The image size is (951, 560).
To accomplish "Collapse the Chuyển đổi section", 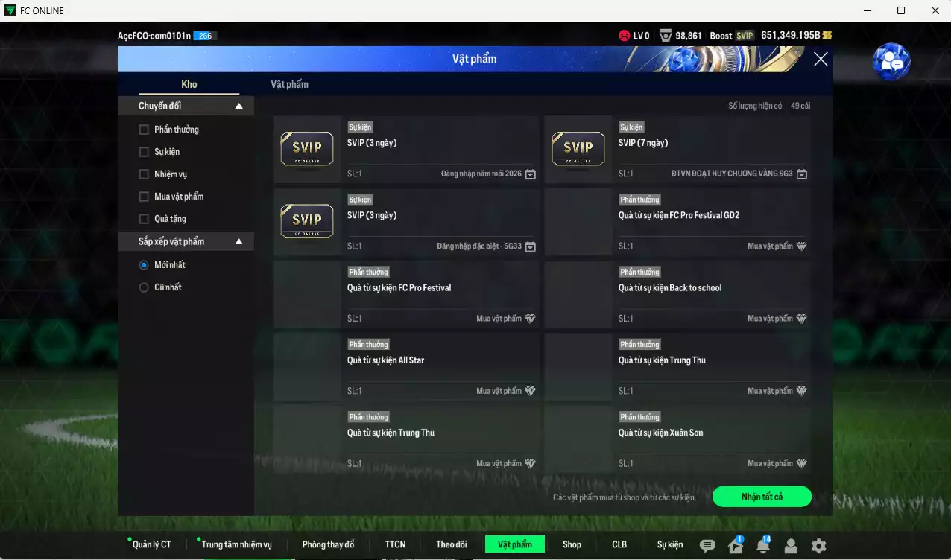I will [x=239, y=106].
